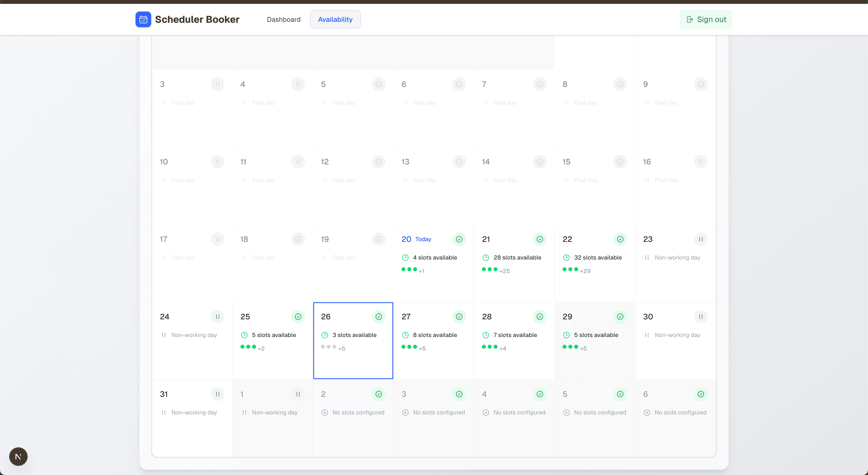Switch to the Dashboard view

[283, 19]
